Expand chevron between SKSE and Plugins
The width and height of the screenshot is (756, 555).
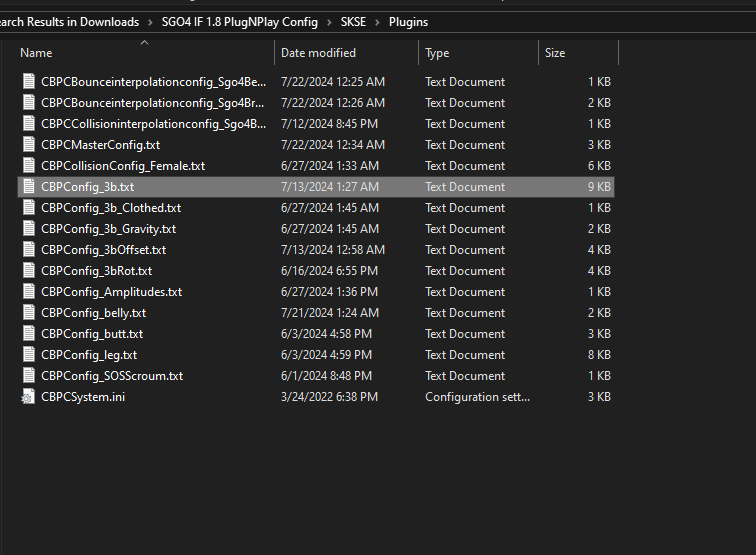pos(378,22)
